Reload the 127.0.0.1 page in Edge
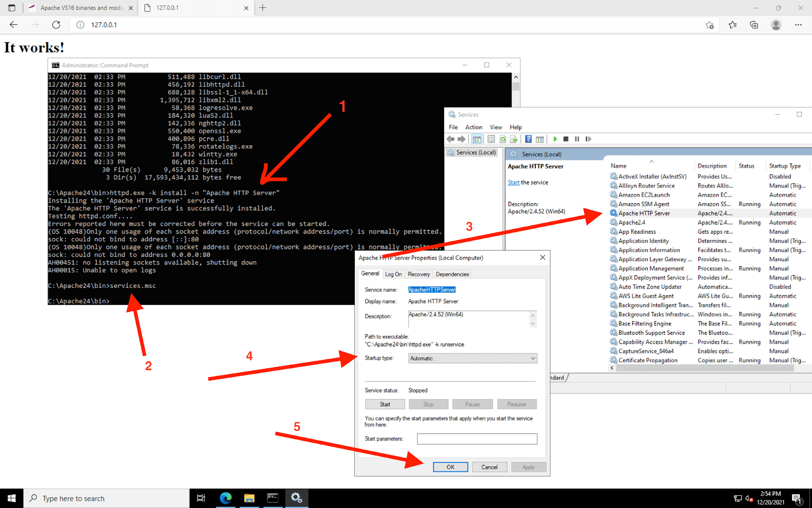 click(x=56, y=24)
